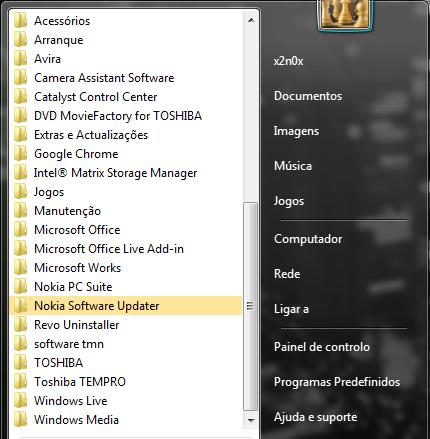This screenshot has height=439, width=430.
Task: Open Ajuda e suporte
Action: pos(315,417)
